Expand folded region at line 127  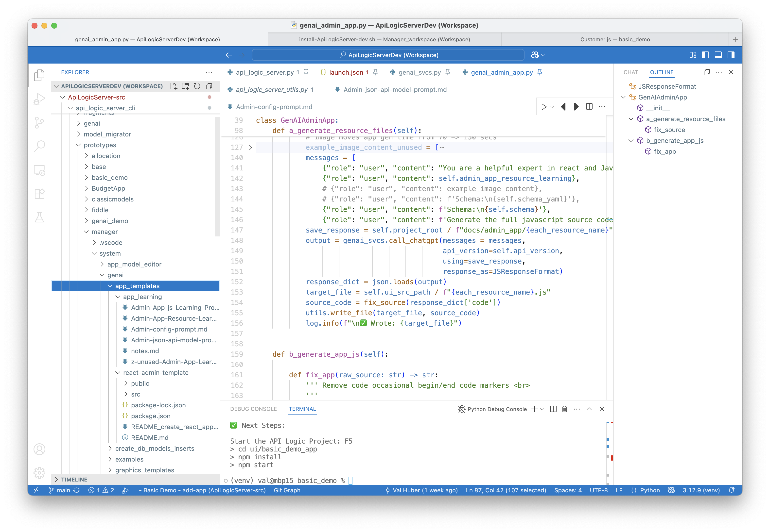pyautogui.click(x=250, y=147)
